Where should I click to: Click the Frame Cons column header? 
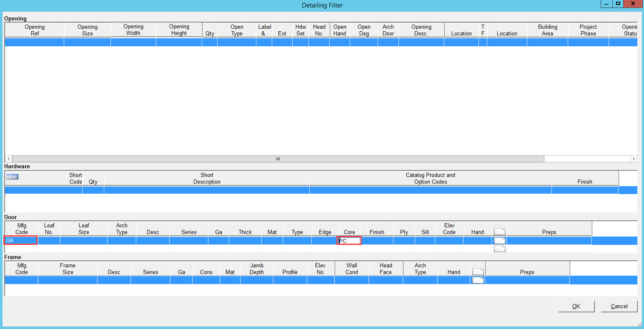coord(206,269)
